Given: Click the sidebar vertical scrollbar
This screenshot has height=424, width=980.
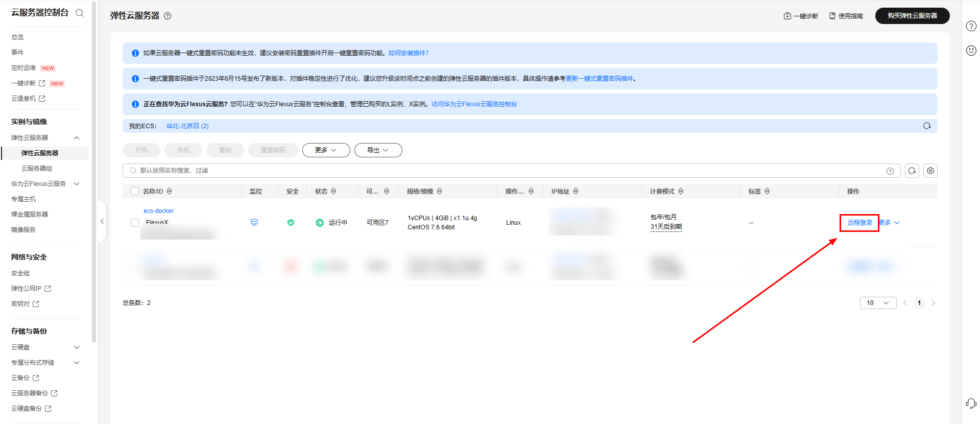Looking at the screenshot, I should (x=94, y=171).
